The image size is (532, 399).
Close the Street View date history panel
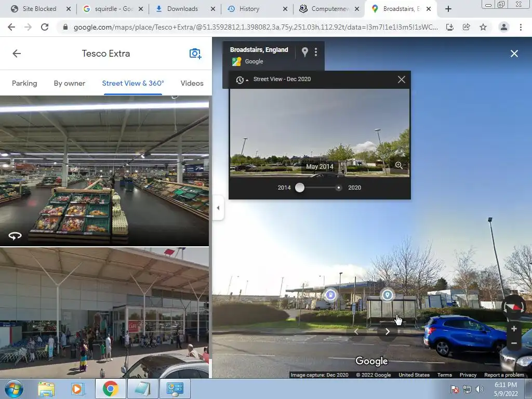(402, 79)
